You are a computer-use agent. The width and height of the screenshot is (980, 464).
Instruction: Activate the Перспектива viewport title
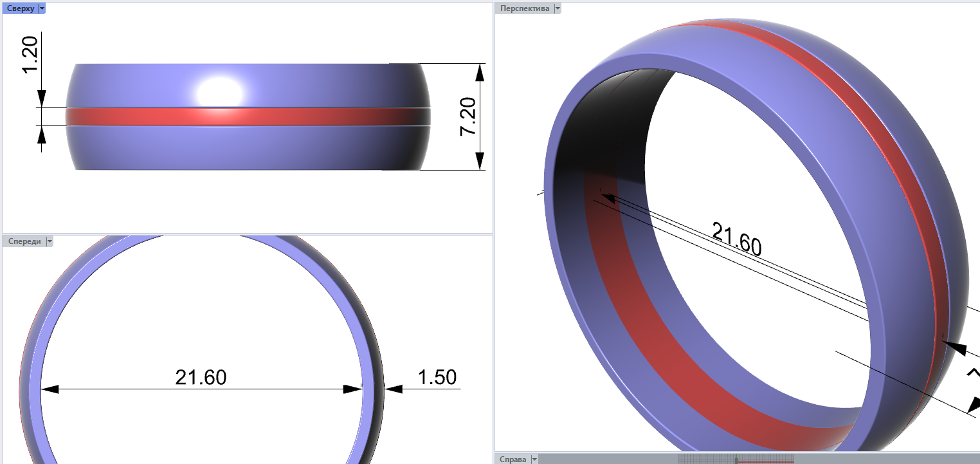(x=525, y=8)
